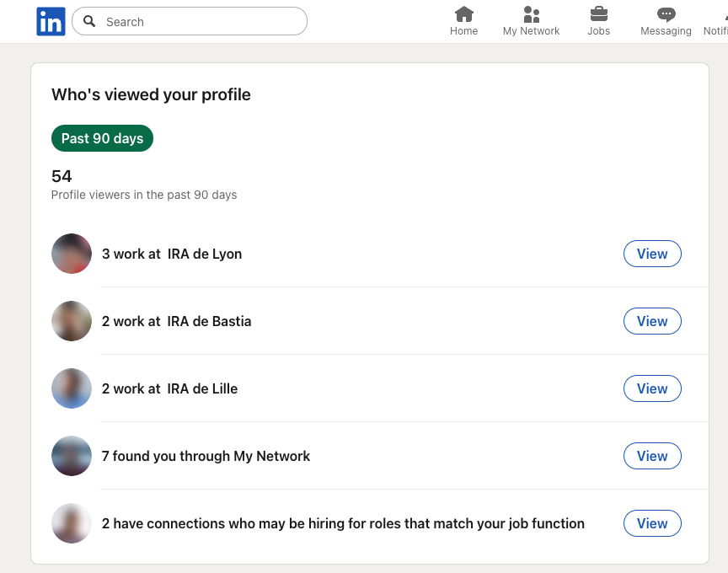Open the LinkedIn home feed via Home icon
728x573 pixels.
[463, 20]
